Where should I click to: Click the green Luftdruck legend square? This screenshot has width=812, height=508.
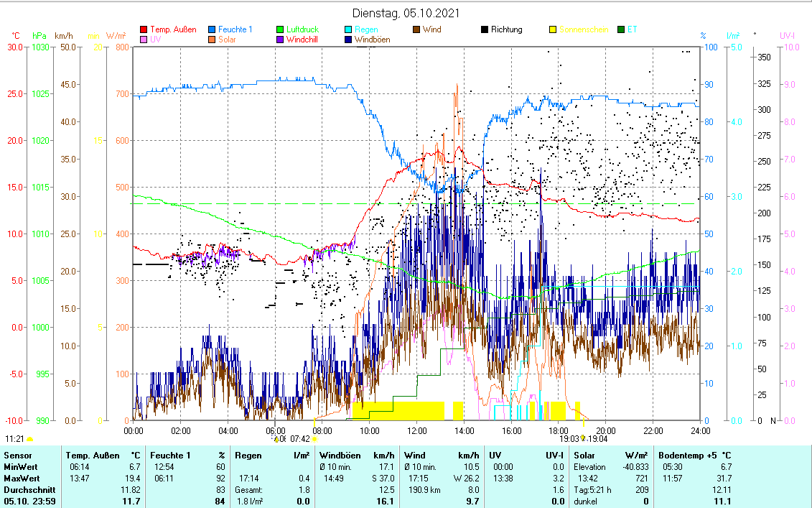click(x=279, y=29)
